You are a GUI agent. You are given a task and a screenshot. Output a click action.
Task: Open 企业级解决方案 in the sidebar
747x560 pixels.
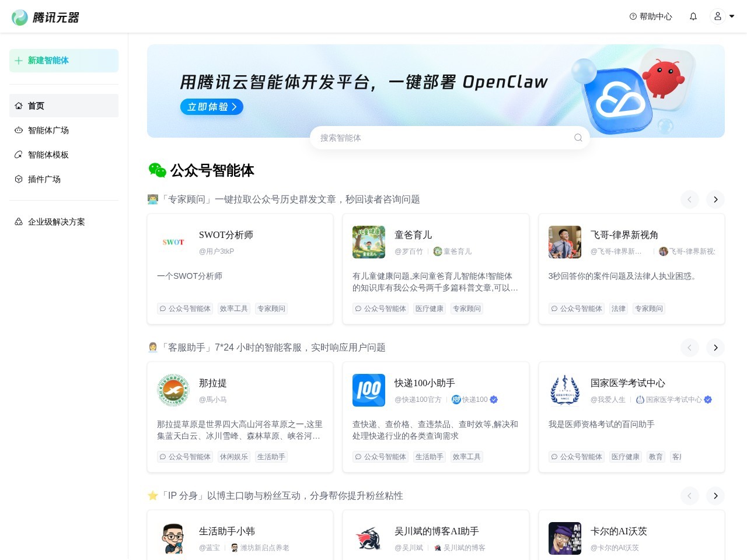(64, 222)
